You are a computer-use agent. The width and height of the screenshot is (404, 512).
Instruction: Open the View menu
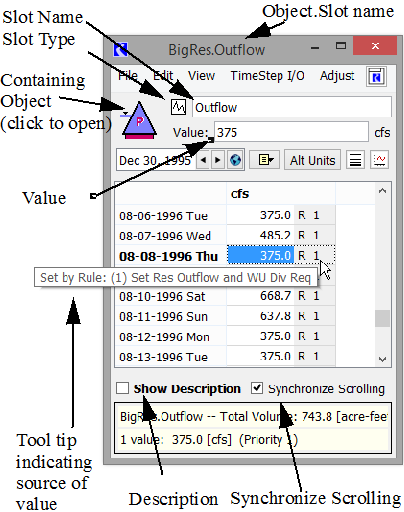point(201,76)
